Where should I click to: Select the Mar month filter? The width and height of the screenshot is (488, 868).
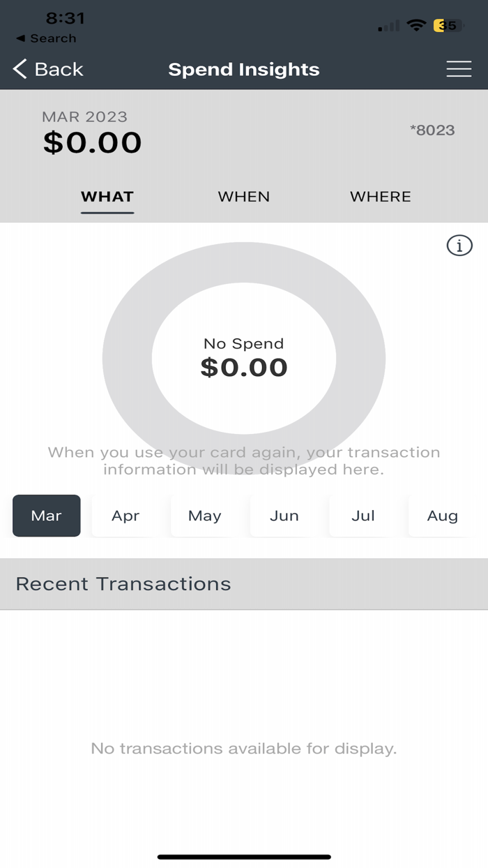[x=46, y=516]
